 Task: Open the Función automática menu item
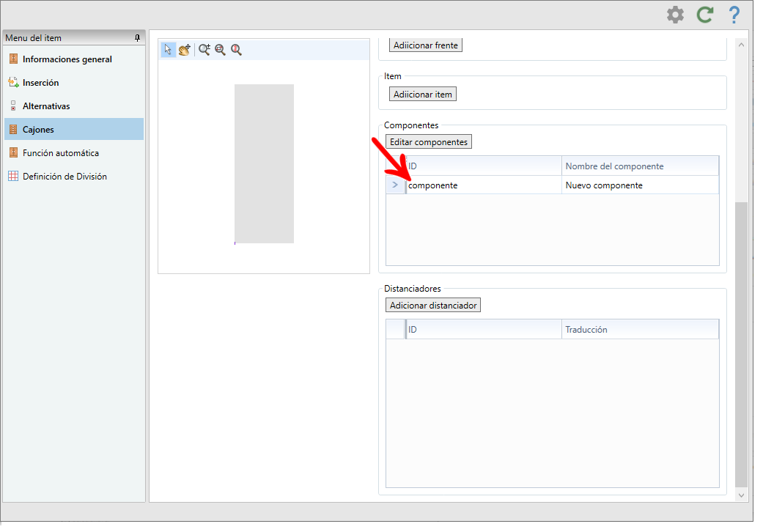point(74,152)
